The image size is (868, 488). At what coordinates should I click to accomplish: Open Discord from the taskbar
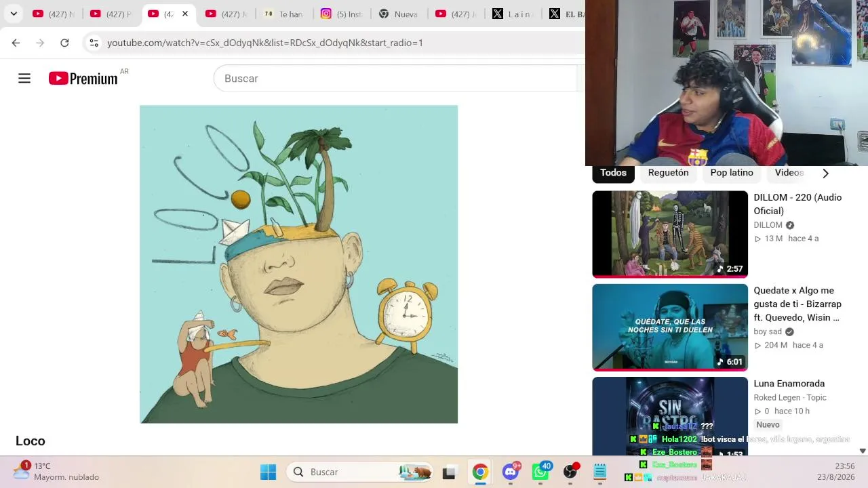click(511, 472)
